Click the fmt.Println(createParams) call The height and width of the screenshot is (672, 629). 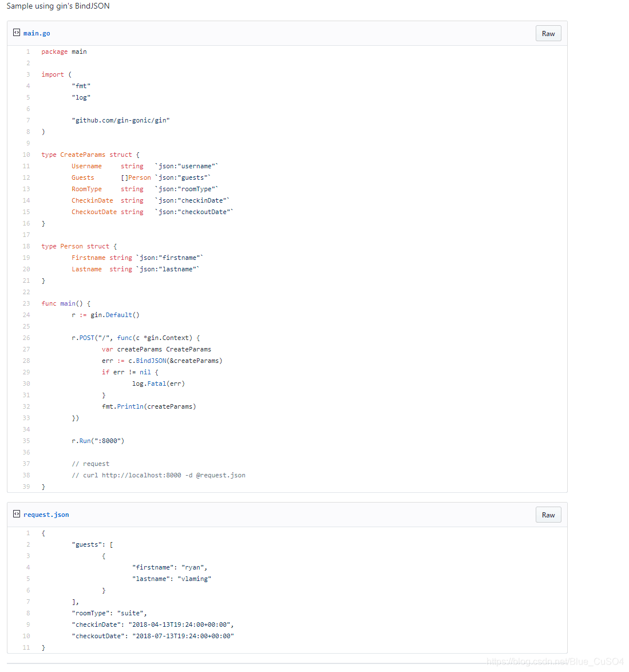coord(149,406)
